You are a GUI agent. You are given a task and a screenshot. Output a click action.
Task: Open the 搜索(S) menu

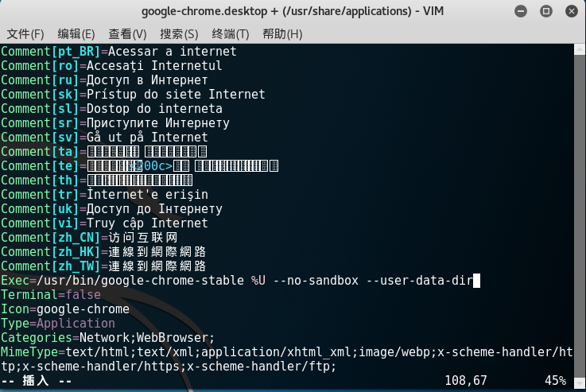pyautogui.click(x=179, y=34)
